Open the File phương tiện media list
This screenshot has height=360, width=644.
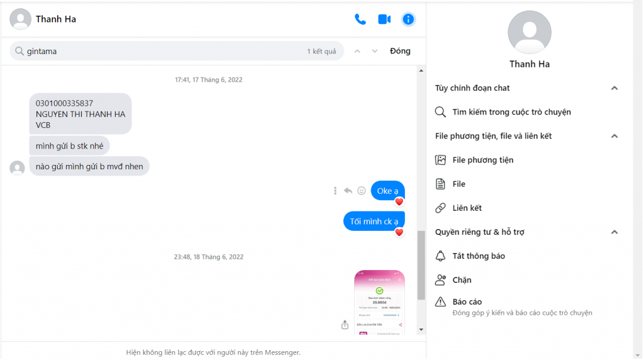[482, 160]
